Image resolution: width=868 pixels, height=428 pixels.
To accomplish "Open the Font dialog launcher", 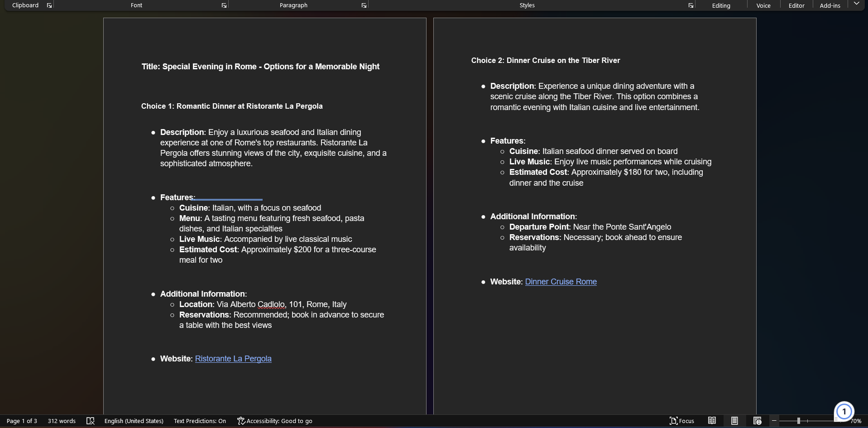I will coord(224,5).
